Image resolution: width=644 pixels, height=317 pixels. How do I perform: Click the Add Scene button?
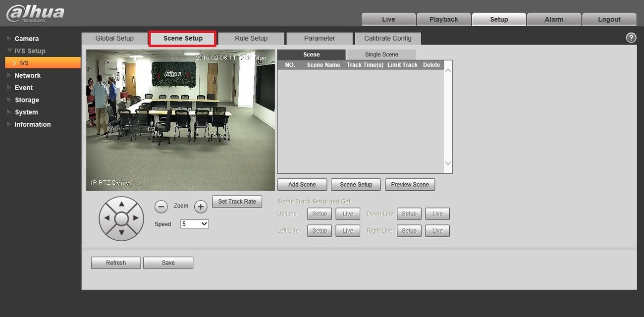[302, 185]
